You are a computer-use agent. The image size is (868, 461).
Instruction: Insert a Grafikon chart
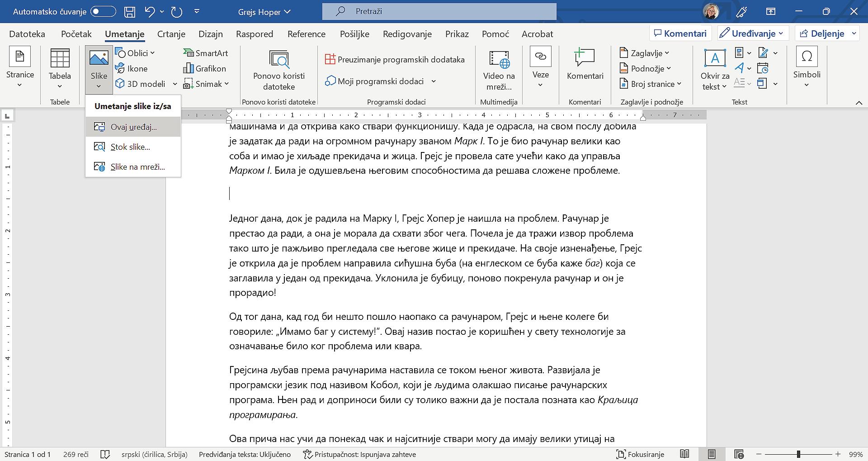click(x=205, y=68)
